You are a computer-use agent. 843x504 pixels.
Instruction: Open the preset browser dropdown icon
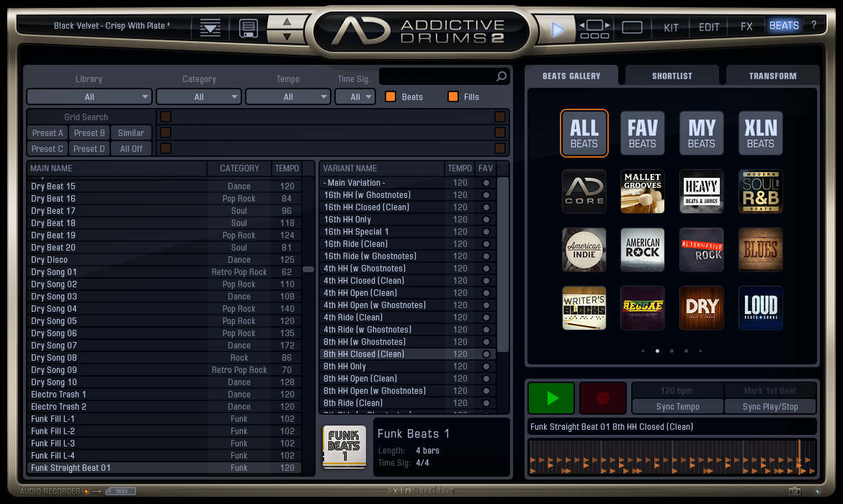tap(210, 27)
